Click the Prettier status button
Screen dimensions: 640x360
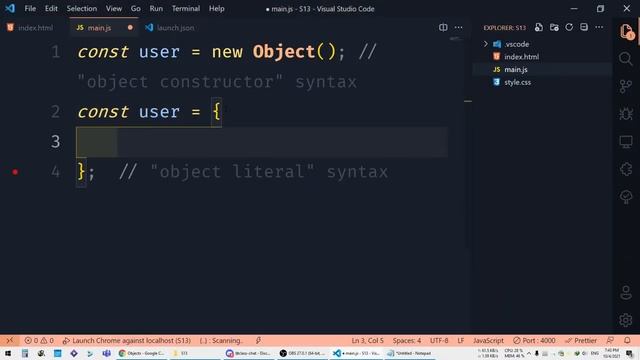581,340
